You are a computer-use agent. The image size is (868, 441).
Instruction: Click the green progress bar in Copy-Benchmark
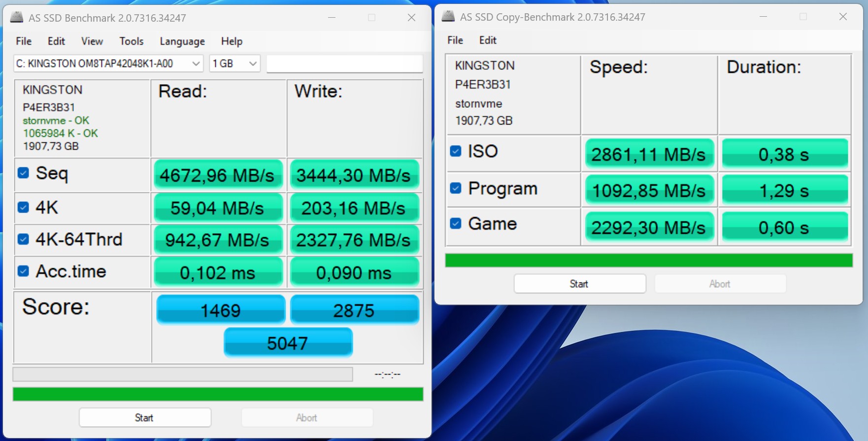pyautogui.click(x=648, y=260)
